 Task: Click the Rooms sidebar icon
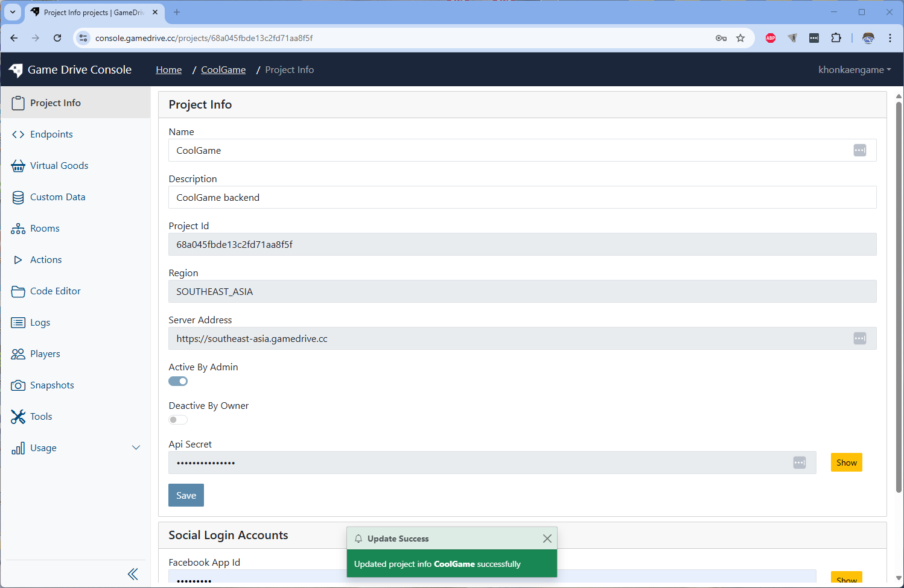(18, 228)
